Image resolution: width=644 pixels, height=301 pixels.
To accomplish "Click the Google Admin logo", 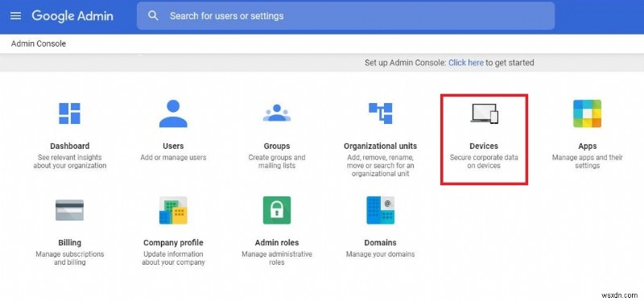I will (x=72, y=16).
